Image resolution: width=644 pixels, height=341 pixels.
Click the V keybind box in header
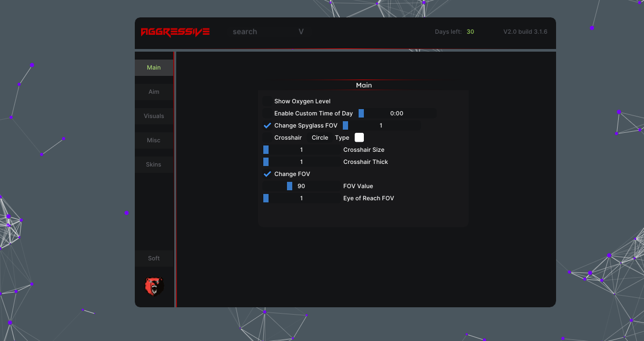pos(301,32)
